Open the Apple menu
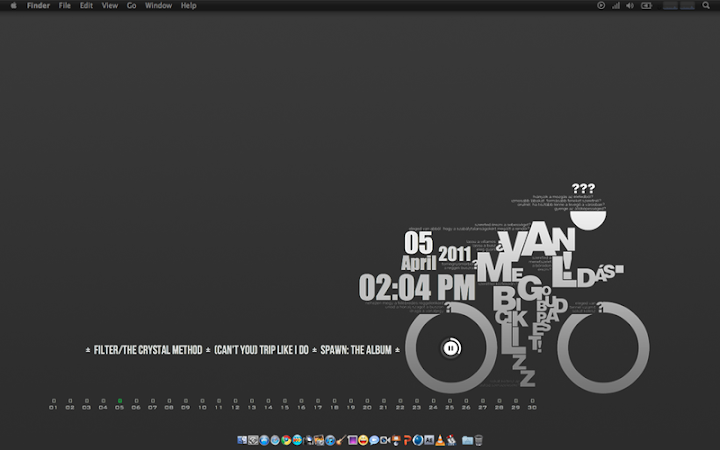Viewport: 720px width, 450px height. click(x=13, y=6)
